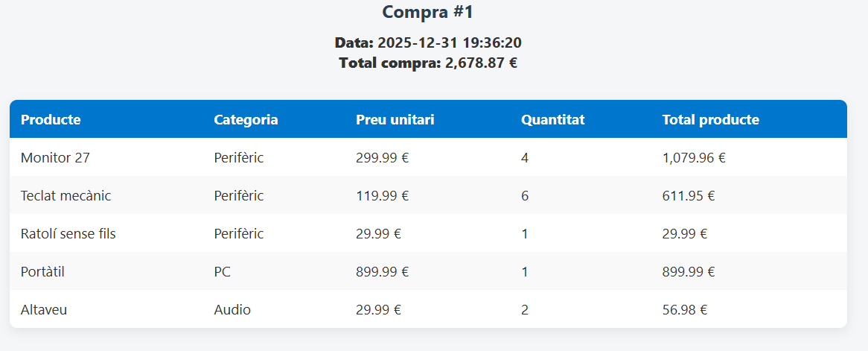Click the PC category cell
Screen dimensions: 868x351
point(222,272)
